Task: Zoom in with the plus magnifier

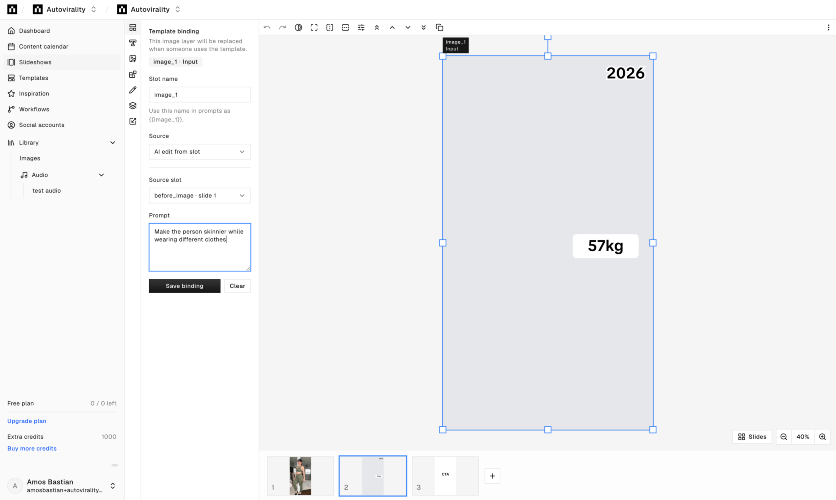Action: (x=823, y=437)
